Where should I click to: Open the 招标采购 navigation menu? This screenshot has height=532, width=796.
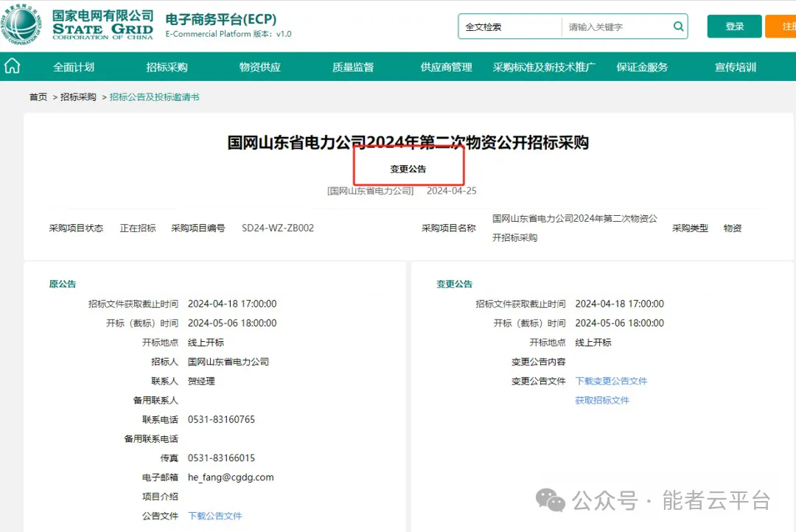167,67
